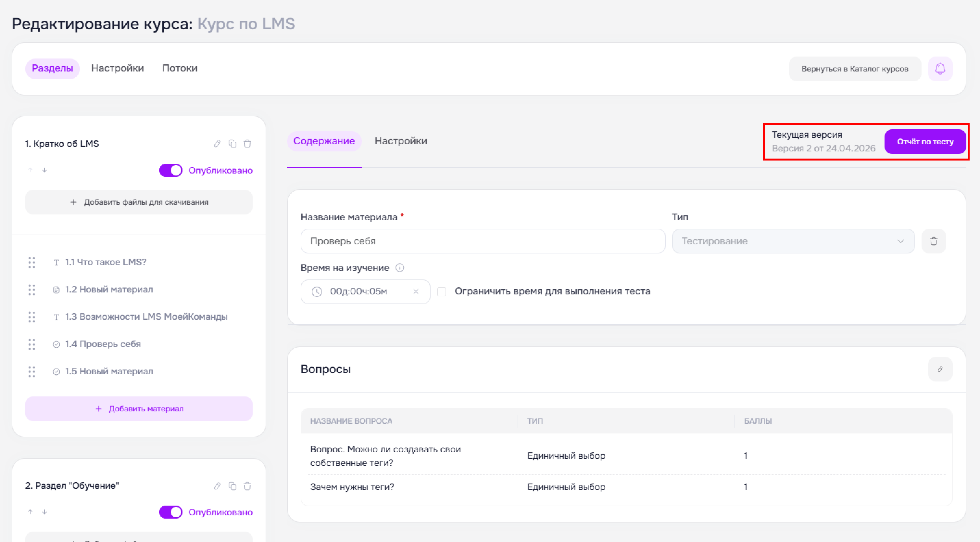Grab drag handle of "1.5 Новый материал"
Viewport: 980px width, 542px height.
pyautogui.click(x=32, y=371)
